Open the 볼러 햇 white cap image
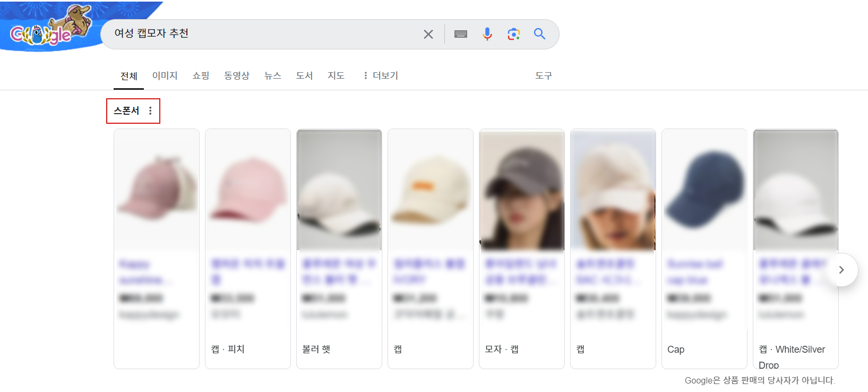 [339, 190]
